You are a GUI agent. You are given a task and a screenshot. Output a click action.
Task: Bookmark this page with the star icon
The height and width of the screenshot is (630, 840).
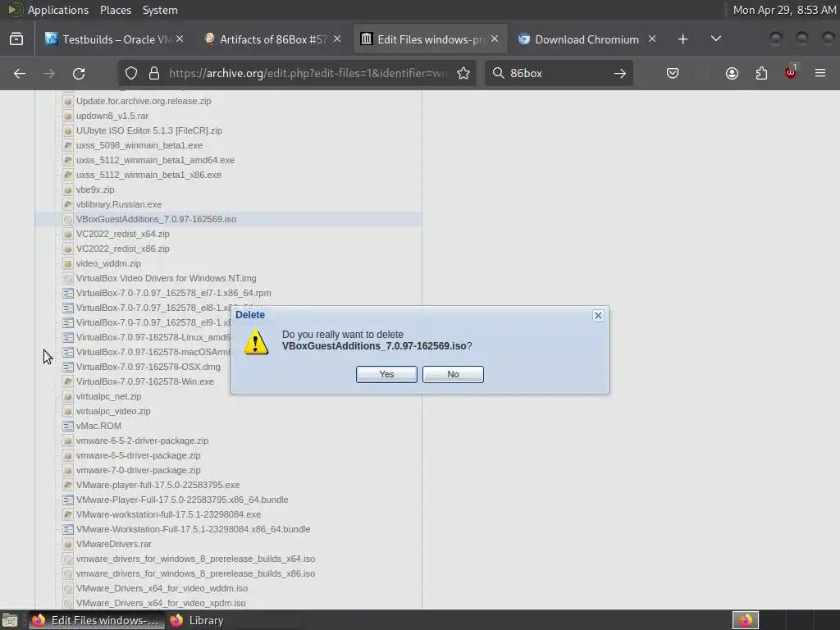point(463,73)
